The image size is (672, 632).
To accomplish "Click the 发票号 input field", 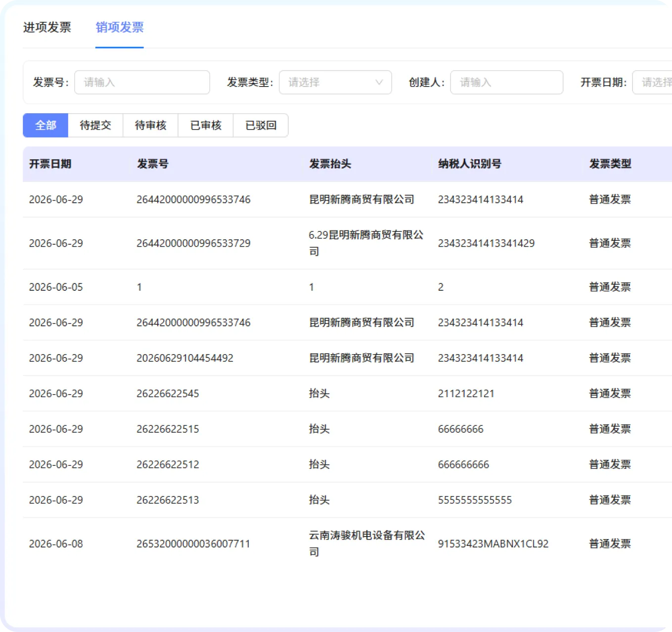I will (x=142, y=82).
